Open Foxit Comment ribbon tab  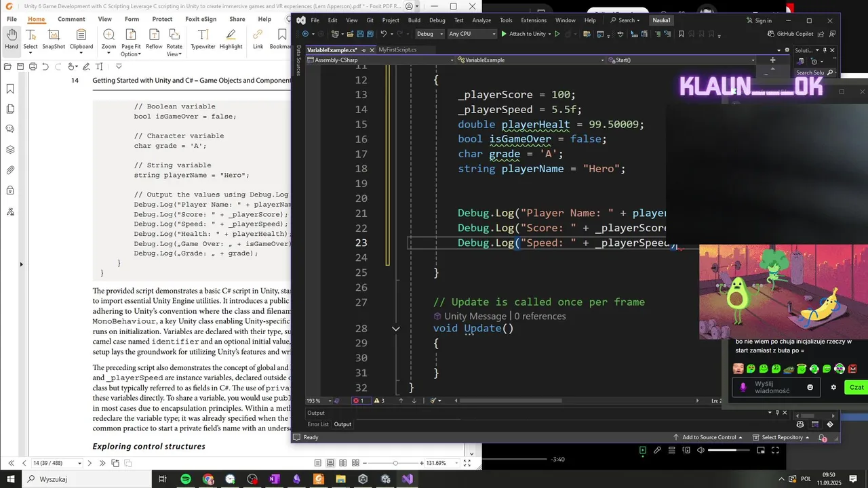click(x=71, y=19)
